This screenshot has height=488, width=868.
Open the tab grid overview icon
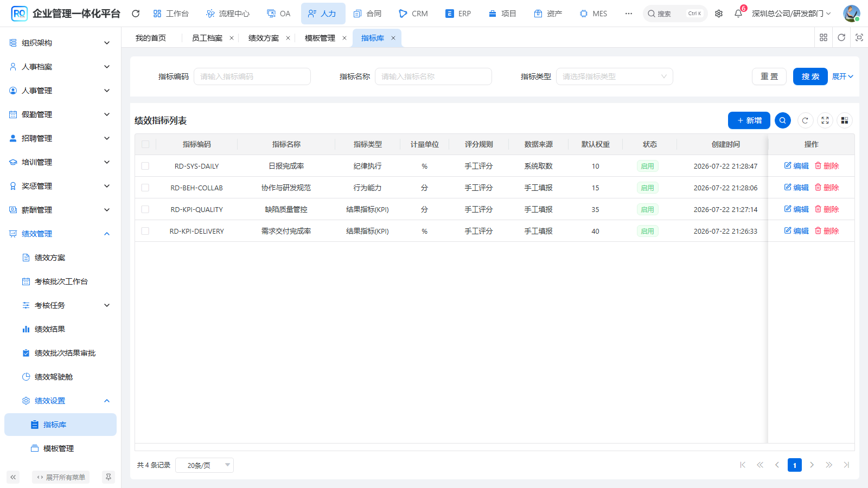click(x=824, y=37)
